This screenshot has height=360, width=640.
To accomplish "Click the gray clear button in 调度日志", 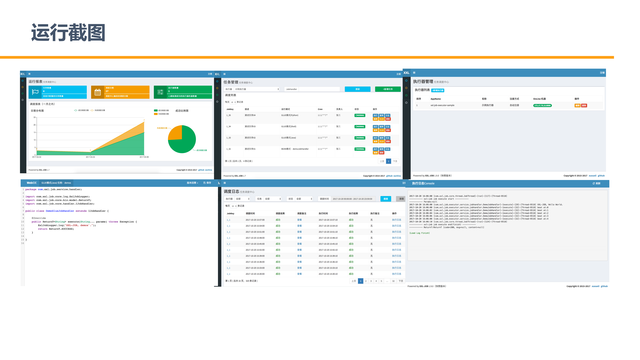I will coord(401,199).
